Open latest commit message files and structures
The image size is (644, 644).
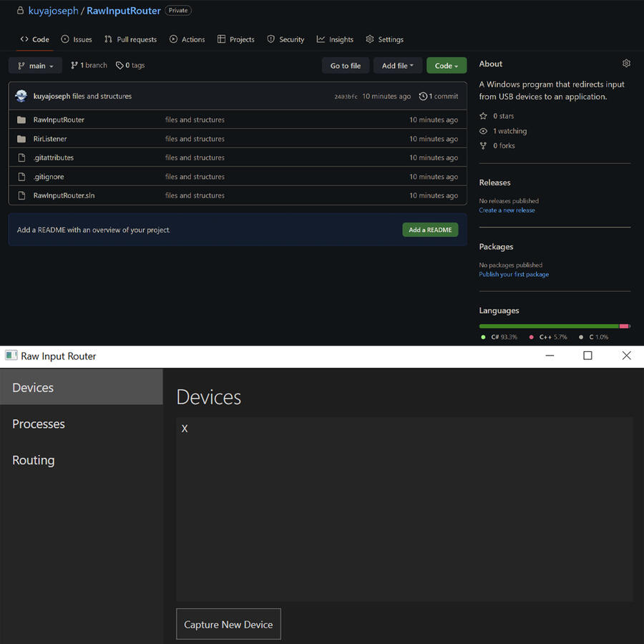(x=102, y=96)
